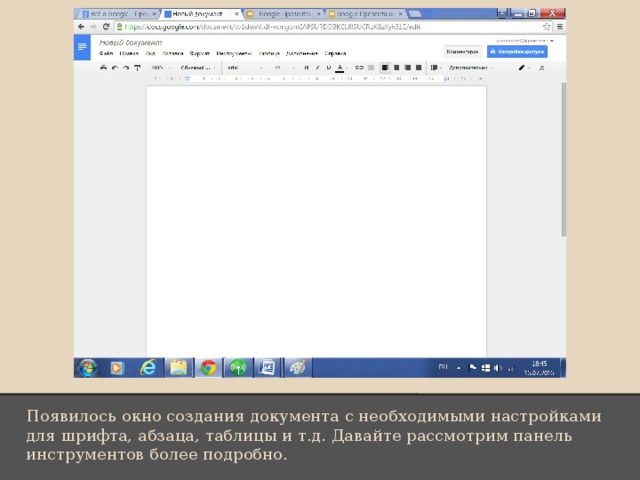Screen dimensions: 640x480
Task: Open the Вид menu
Action: [x=150, y=53]
